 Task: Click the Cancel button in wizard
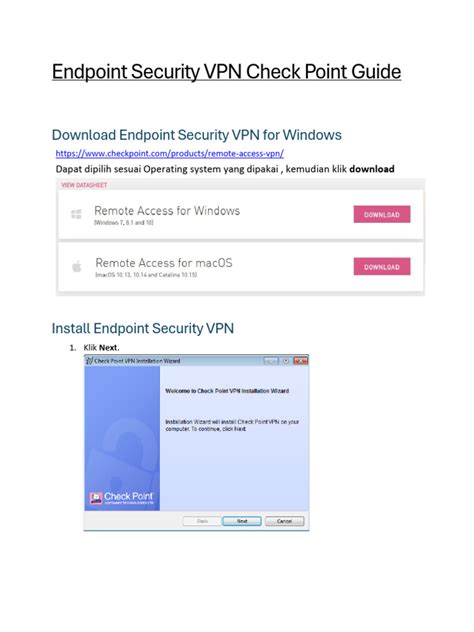(x=285, y=521)
